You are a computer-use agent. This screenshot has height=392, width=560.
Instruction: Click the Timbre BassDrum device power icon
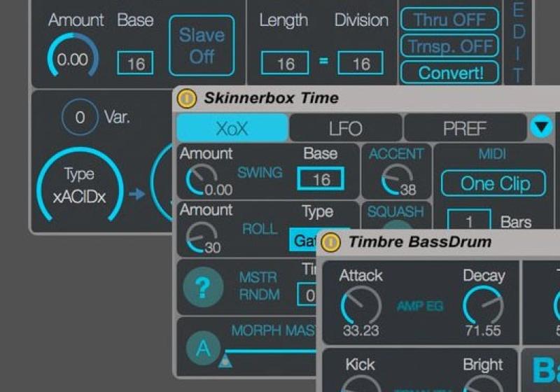[331, 243]
